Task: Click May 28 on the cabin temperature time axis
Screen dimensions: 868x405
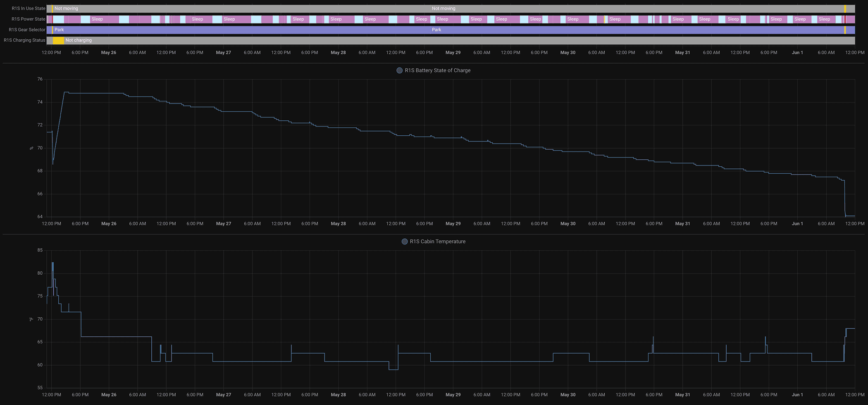Action: point(338,395)
